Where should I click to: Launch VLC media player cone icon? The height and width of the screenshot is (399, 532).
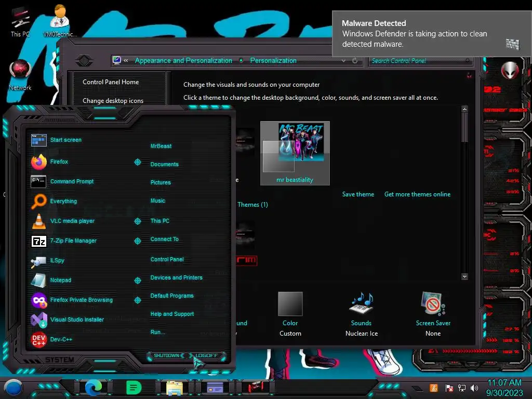pyautogui.click(x=38, y=221)
